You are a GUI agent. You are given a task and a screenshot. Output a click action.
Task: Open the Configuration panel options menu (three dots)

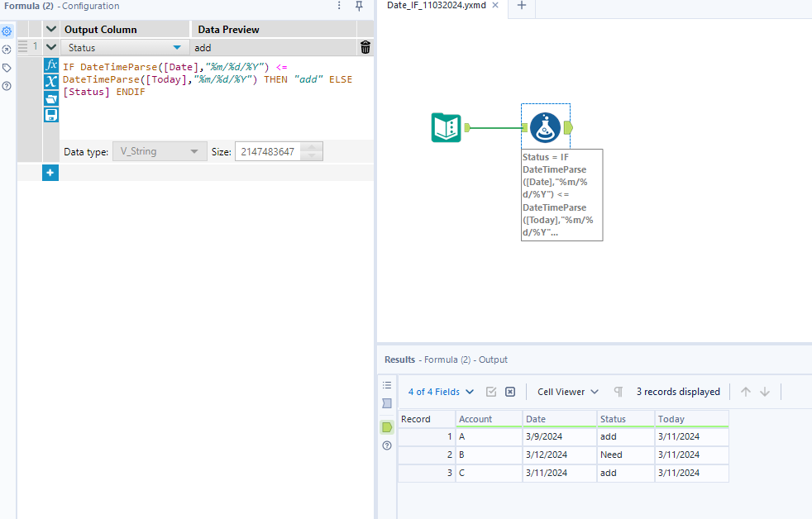coord(339,6)
